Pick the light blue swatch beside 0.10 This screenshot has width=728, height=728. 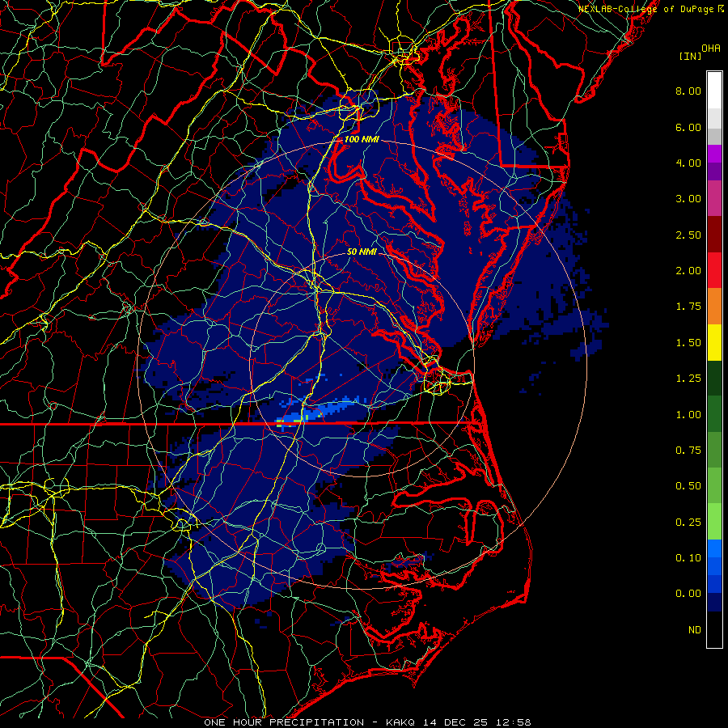point(714,548)
